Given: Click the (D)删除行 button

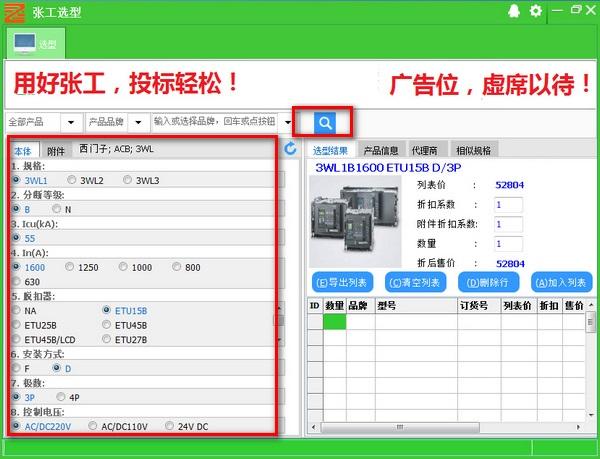Looking at the screenshot, I should (x=488, y=282).
